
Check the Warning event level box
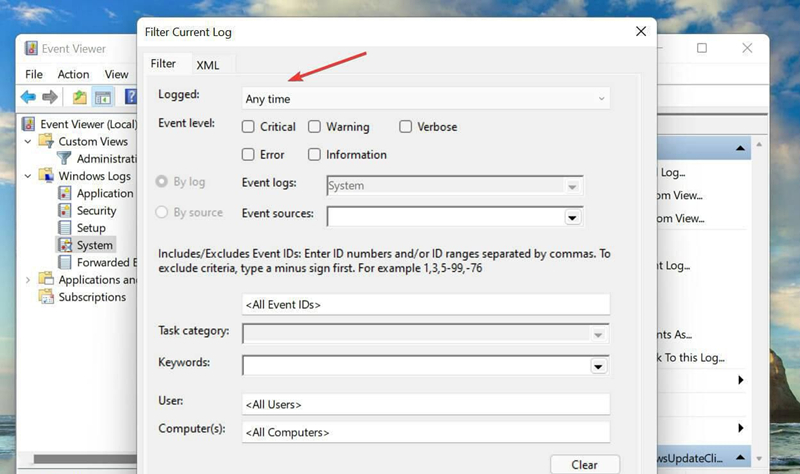tap(314, 127)
